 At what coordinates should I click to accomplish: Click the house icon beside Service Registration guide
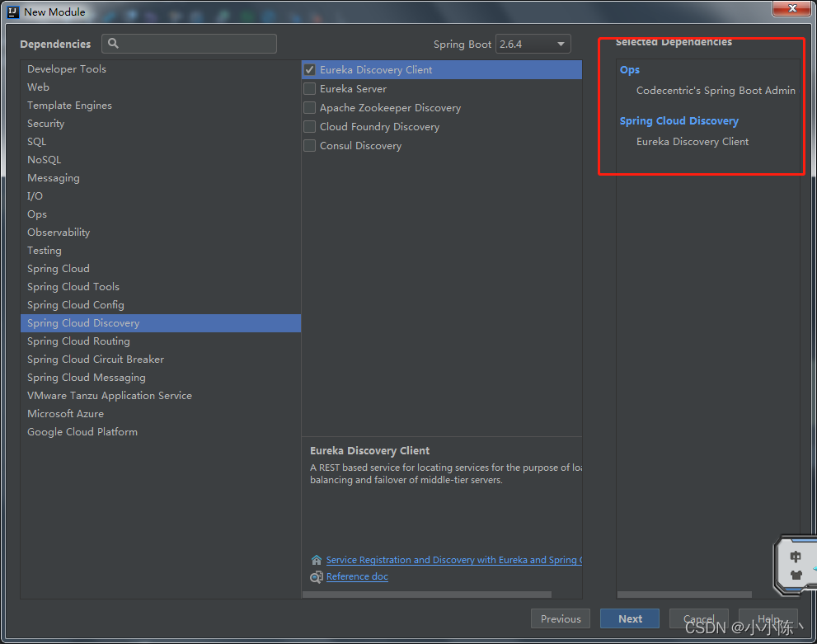coord(317,560)
